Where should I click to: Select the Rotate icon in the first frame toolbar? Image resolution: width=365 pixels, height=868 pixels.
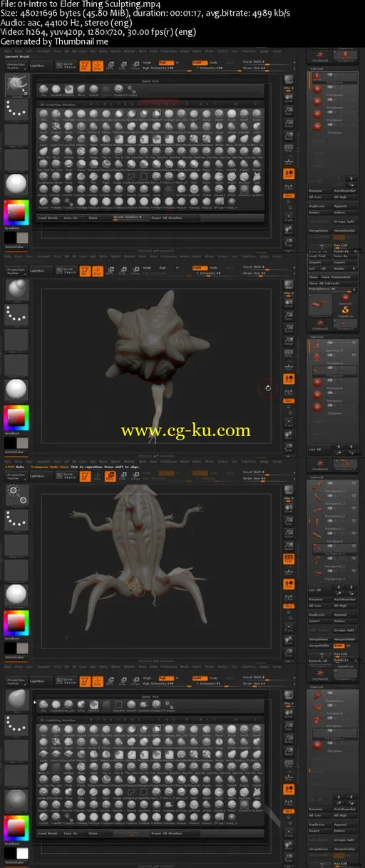135,66
